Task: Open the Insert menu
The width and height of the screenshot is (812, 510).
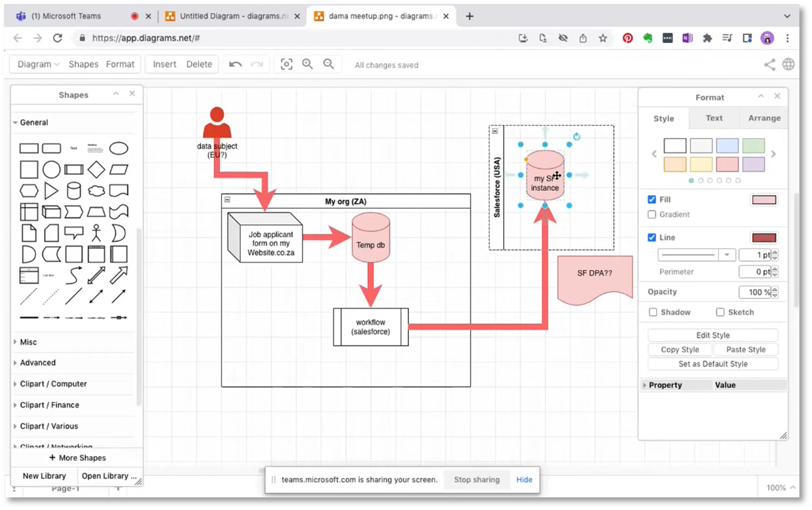Action: (x=164, y=64)
